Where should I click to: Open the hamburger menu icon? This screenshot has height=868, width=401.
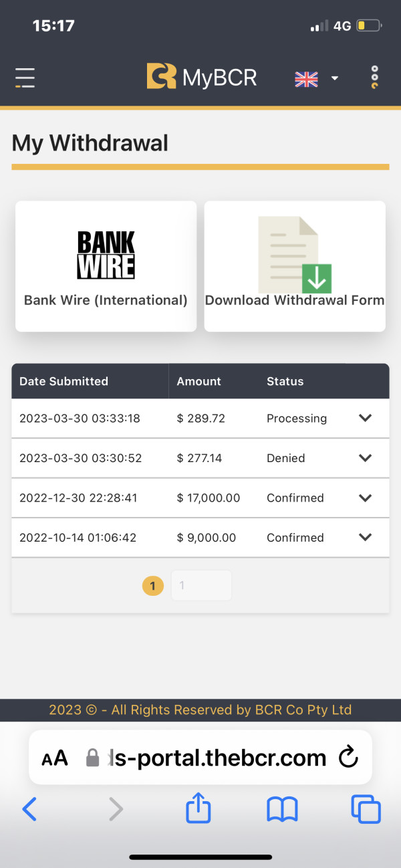25,78
